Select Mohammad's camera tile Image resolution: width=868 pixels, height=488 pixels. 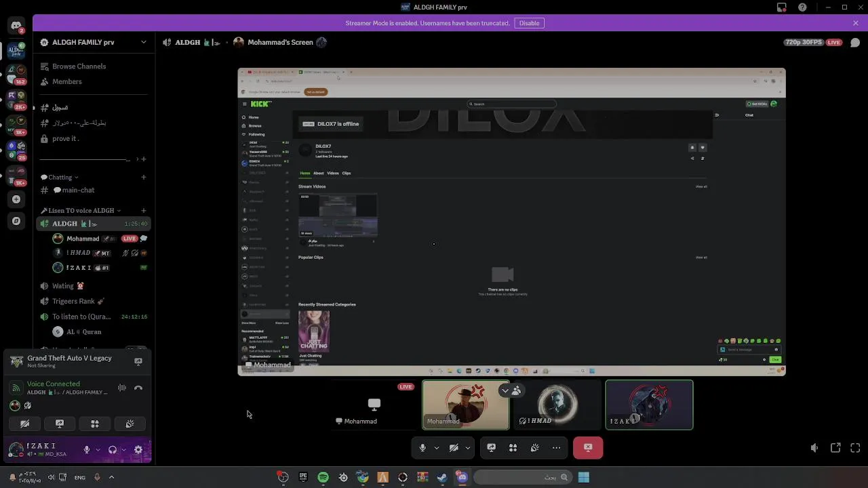pos(466,405)
